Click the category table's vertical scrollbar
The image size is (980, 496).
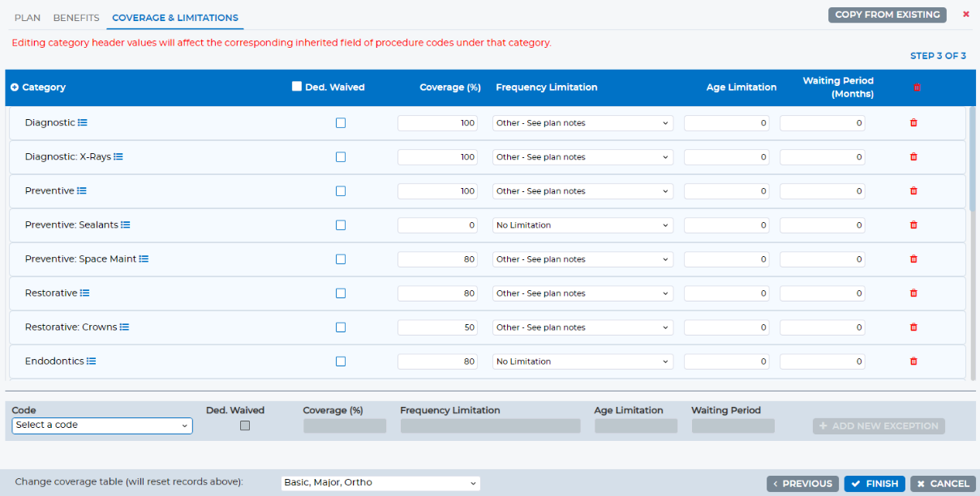click(973, 158)
